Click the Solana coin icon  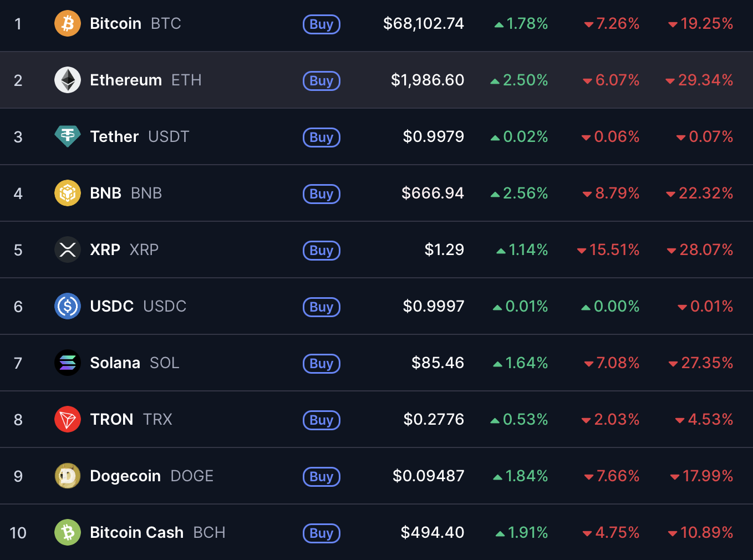(68, 363)
